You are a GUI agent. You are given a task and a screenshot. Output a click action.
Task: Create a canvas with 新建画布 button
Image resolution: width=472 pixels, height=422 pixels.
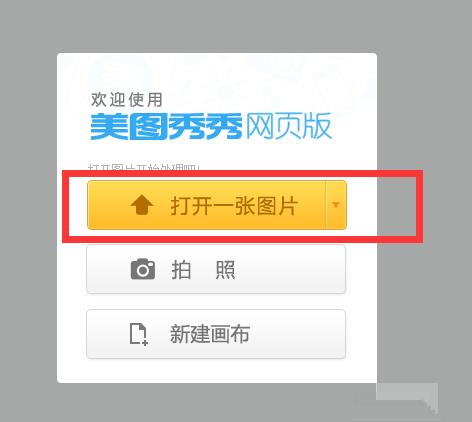click(x=216, y=334)
